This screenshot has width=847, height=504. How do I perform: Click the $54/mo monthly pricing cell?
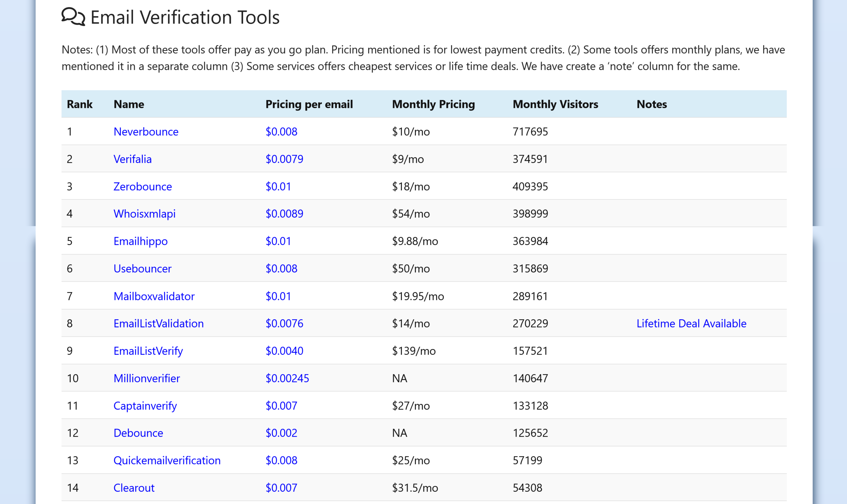411,214
